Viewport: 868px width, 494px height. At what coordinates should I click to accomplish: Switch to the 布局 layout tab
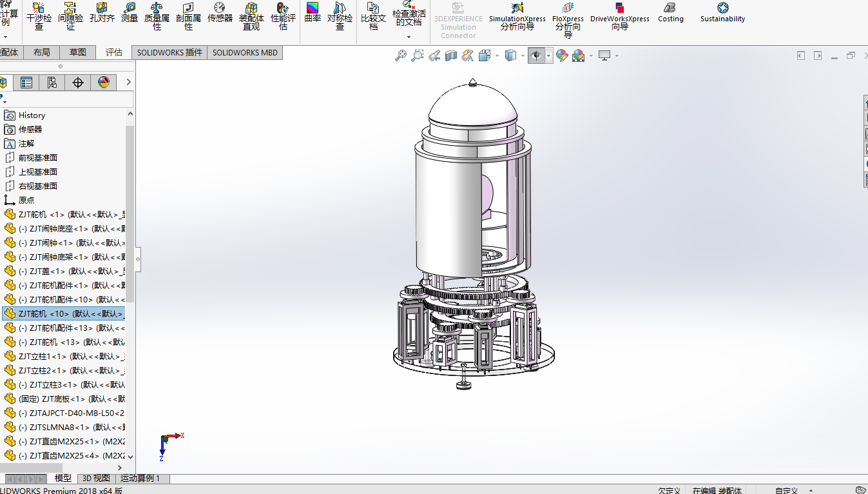pos(41,52)
